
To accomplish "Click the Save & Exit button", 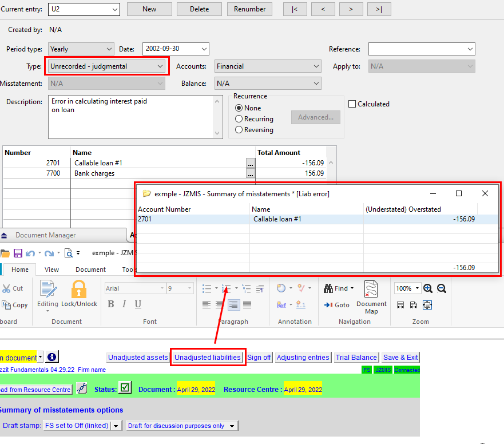I will tap(400, 358).
